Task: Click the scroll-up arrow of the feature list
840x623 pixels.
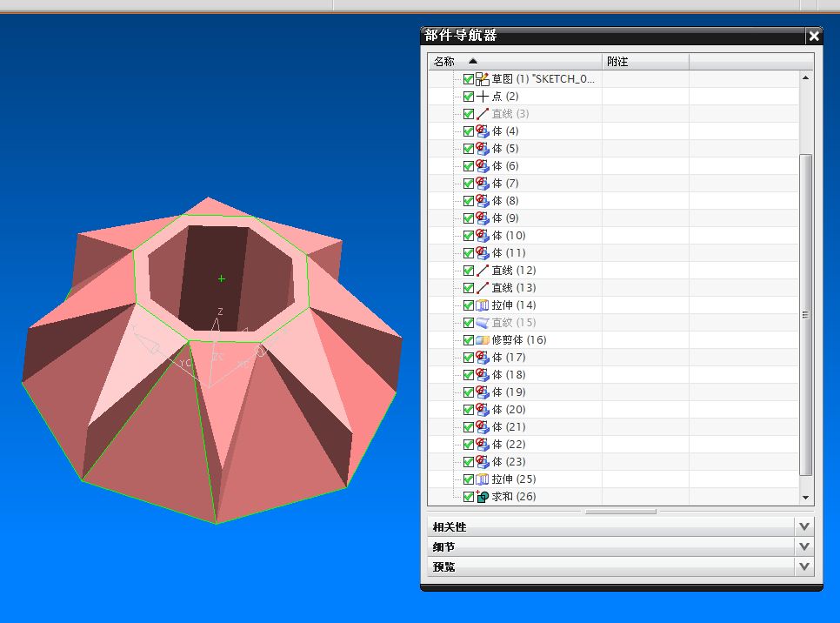Action: [x=805, y=78]
